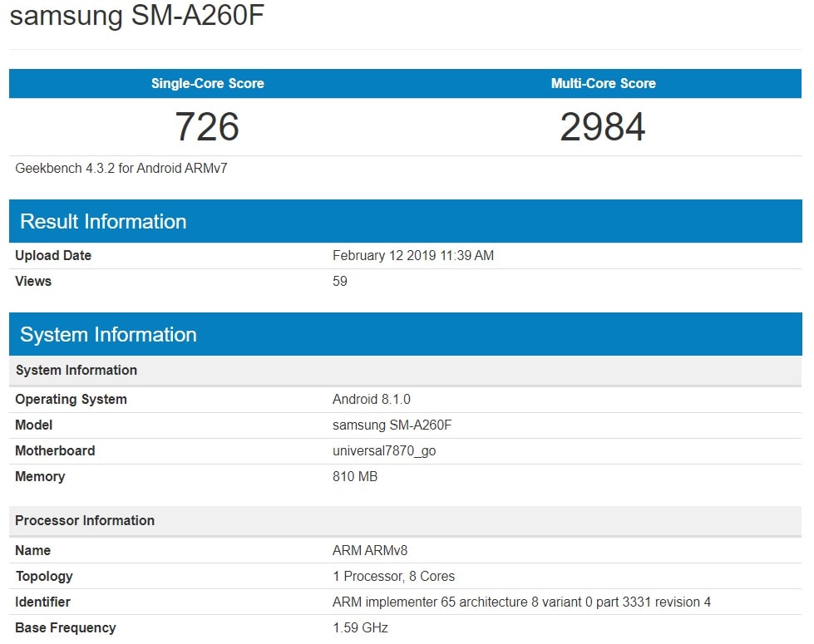Image resolution: width=814 pixels, height=644 pixels.
Task: Select the Android 8.1.0 value
Action: pyautogui.click(x=371, y=399)
